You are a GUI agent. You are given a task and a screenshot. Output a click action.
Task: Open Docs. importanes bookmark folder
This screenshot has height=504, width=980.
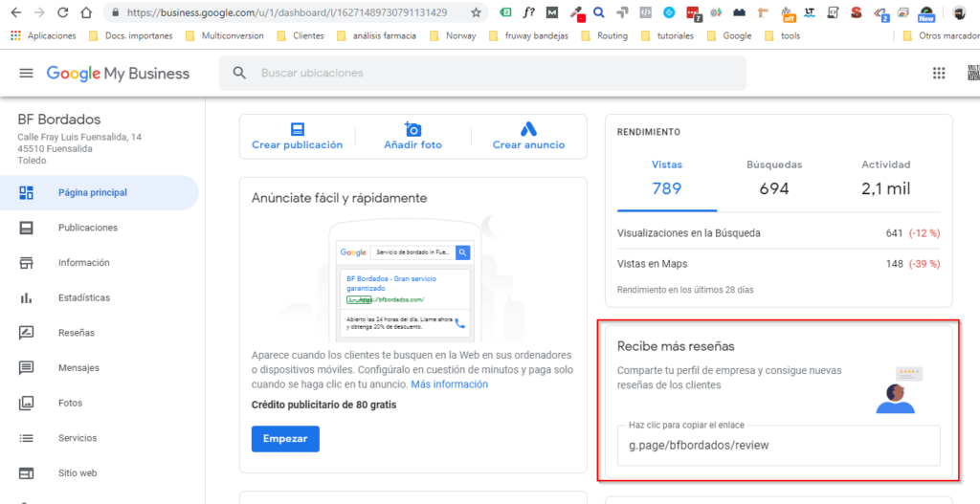point(130,35)
